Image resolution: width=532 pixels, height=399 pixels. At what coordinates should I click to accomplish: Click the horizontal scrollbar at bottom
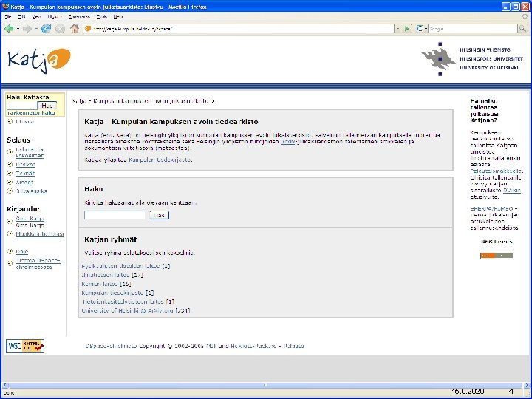266,385
